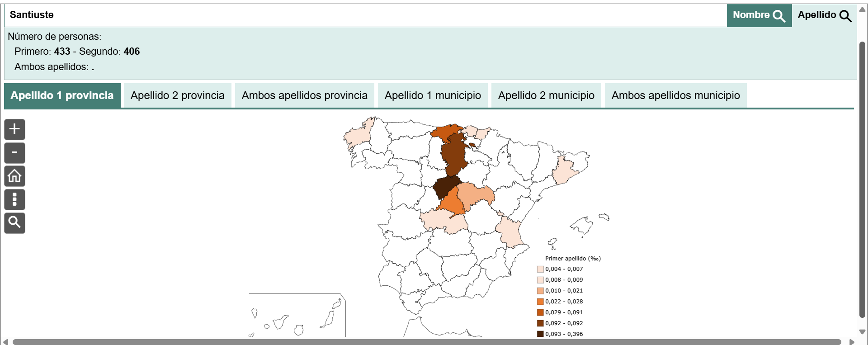This screenshot has width=868, height=345.
Task: Click the vertical scrollbar up arrow
Action: (x=862, y=10)
